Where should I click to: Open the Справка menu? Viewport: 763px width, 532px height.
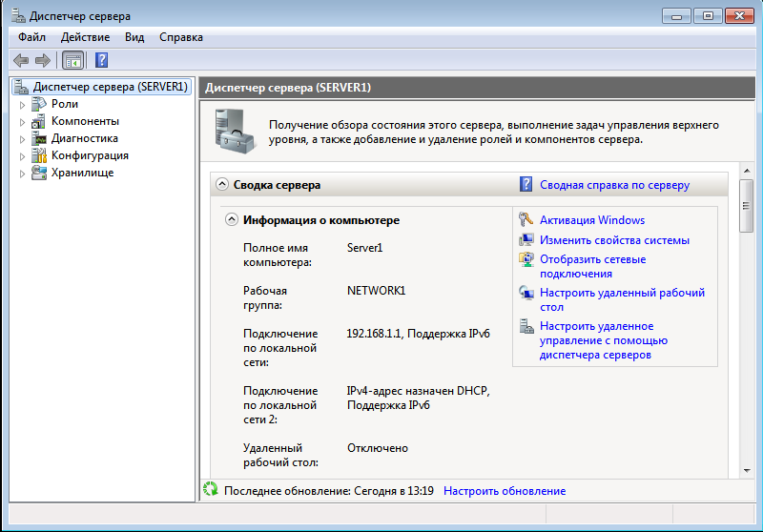pos(181,37)
